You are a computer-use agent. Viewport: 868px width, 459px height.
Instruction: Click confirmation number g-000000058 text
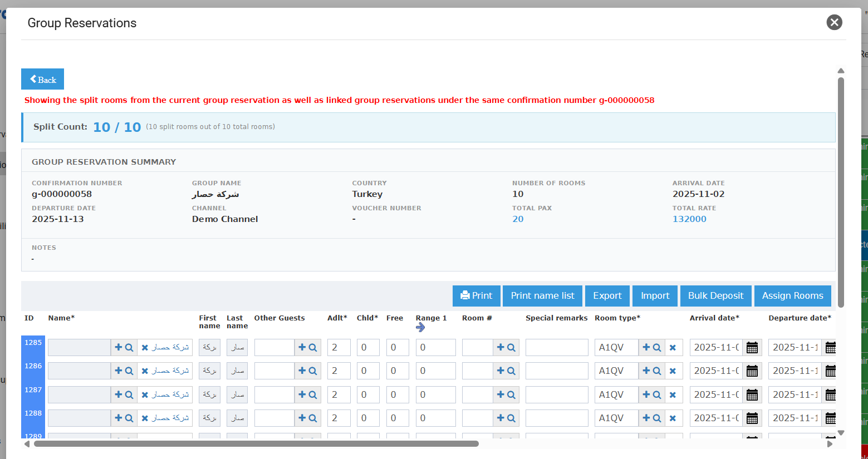point(62,194)
